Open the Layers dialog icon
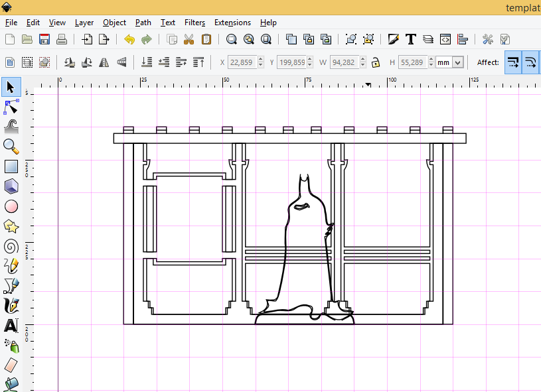541x392 pixels. pyautogui.click(x=428, y=39)
